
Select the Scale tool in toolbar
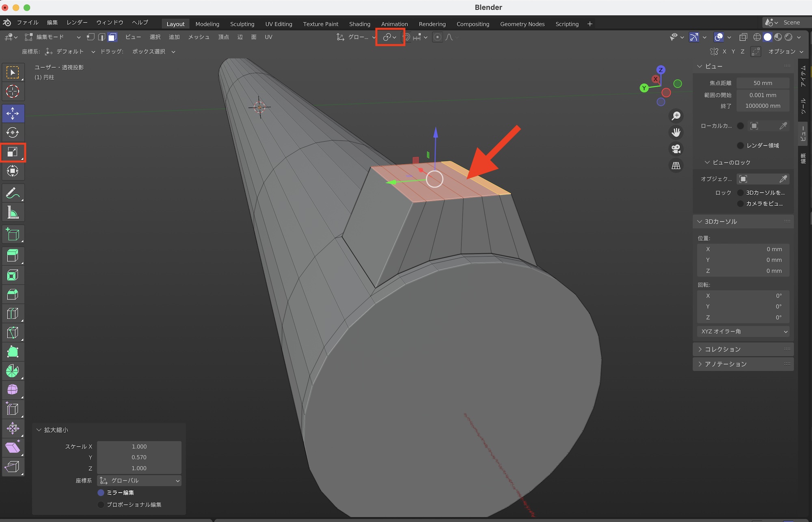[13, 152]
